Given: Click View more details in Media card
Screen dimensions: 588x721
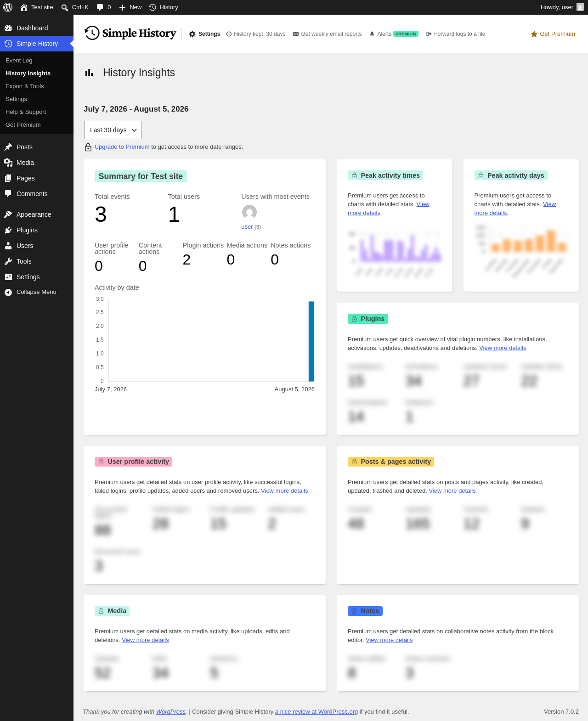Looking at the screenshot, I should (x=145, y=640).
